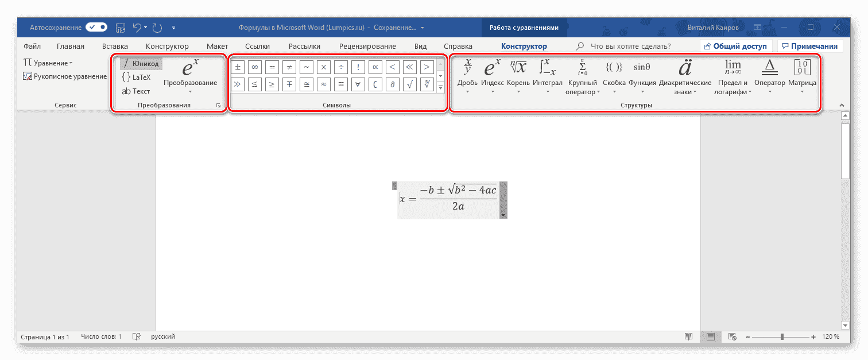Viewport: 868px width, 360px height.
Task: Open the Function (Функция) structure dropdown
Action: pyautogui.click(x=642, y=76)
